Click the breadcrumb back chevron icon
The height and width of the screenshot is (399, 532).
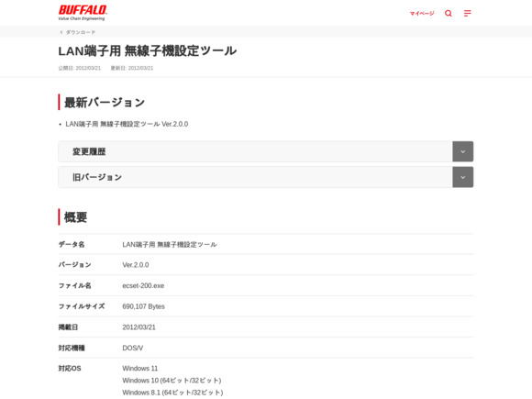click(61, 32)
